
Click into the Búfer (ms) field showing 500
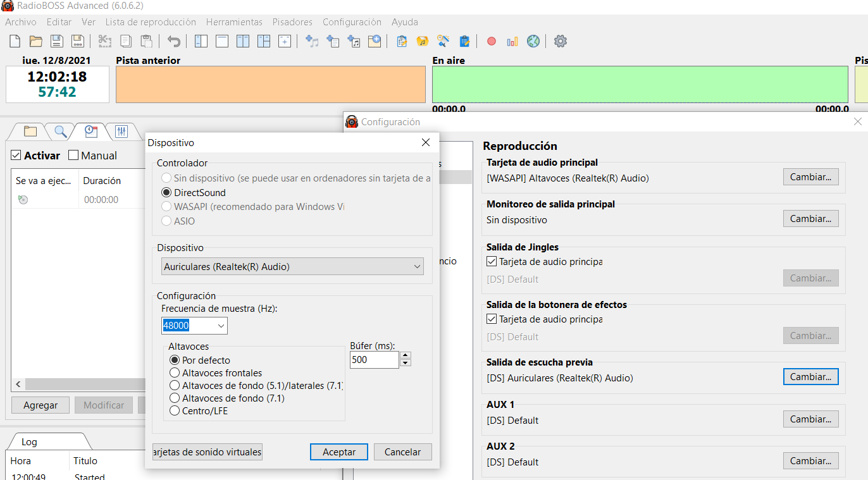pyautogui.click(x=375, y=360)
